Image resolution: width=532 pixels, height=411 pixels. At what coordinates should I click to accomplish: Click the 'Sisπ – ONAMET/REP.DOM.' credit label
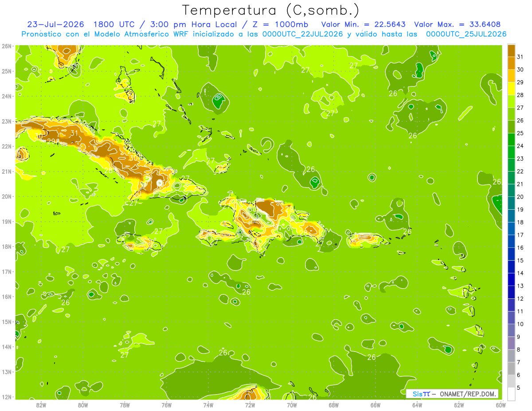pyautogui.click(x=452, y=394)
